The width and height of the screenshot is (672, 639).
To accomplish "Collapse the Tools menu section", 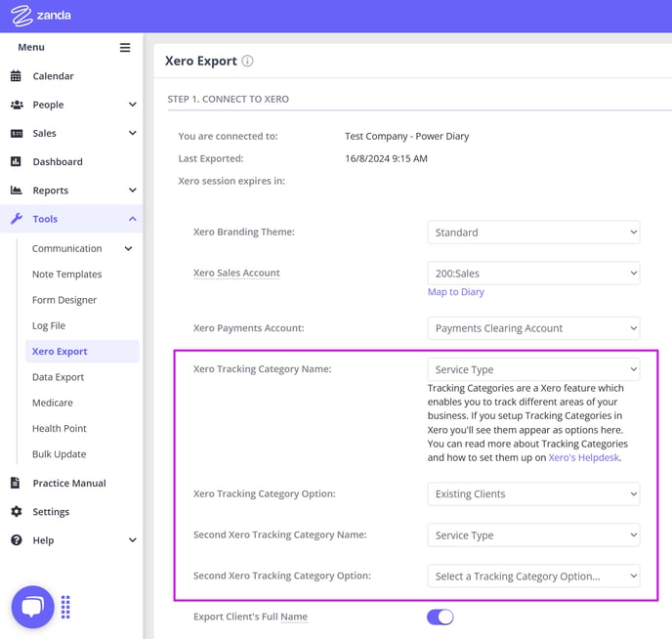I will (133, 219).
